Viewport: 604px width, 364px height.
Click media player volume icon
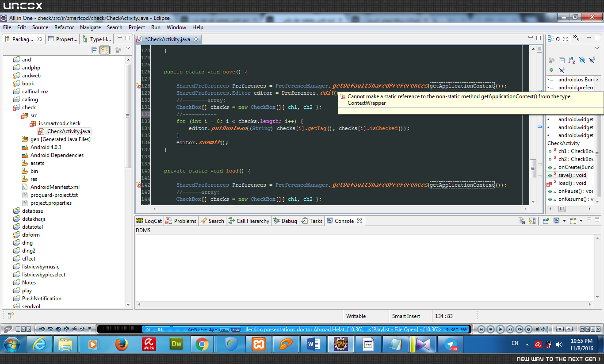click(539, 329)
